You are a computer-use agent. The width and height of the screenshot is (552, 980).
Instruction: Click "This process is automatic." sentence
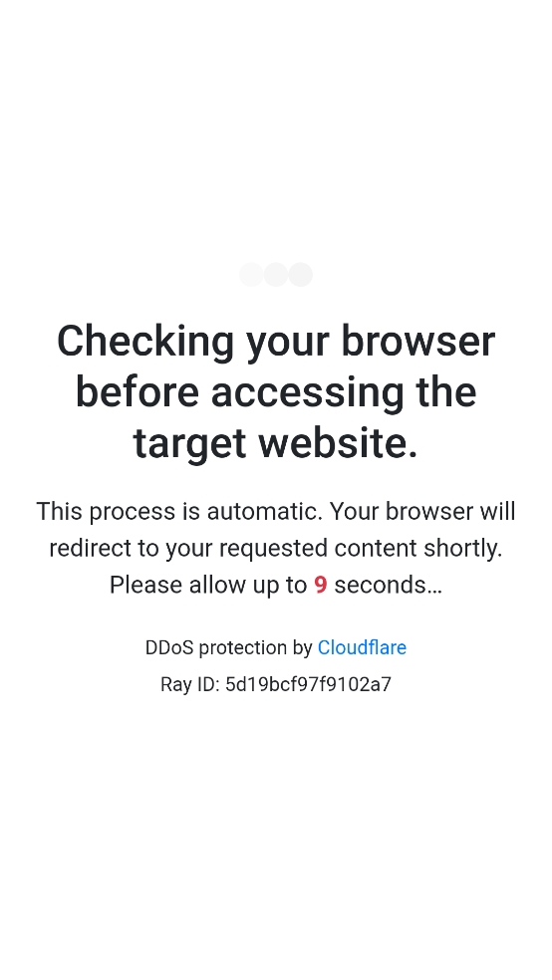point(179,511)
